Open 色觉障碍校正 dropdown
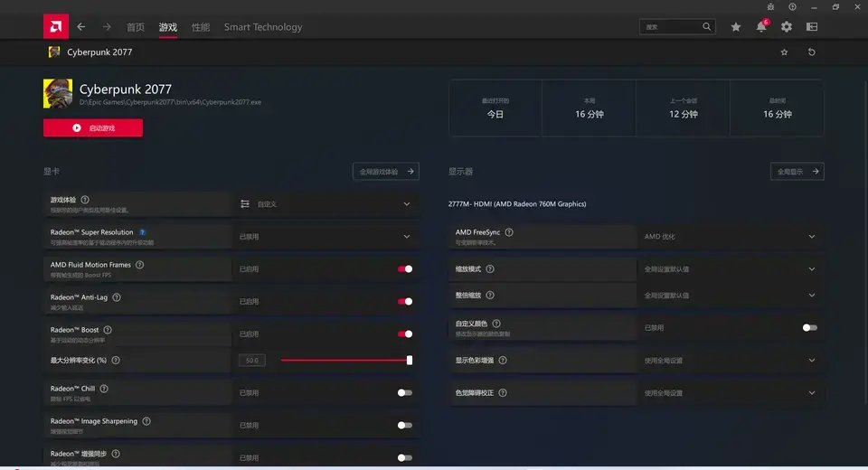This screenshot has width=868, height=470. click(x=731, y=393)
